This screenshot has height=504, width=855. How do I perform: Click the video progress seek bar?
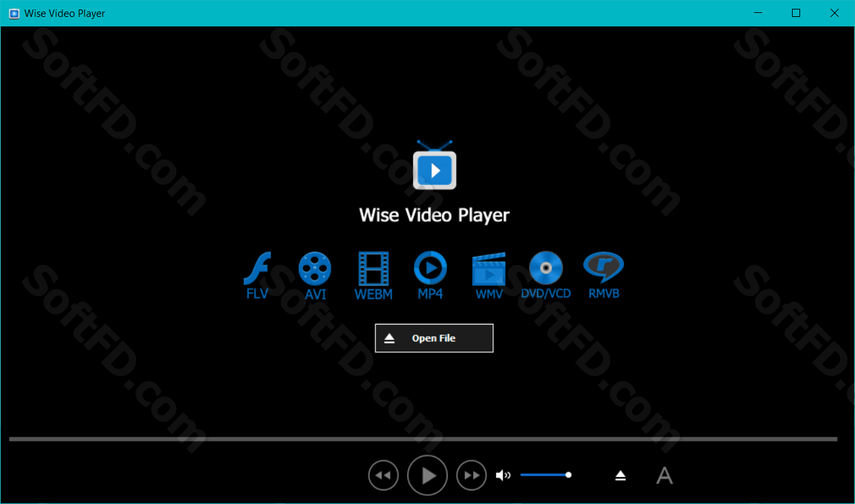pos(423,439)
